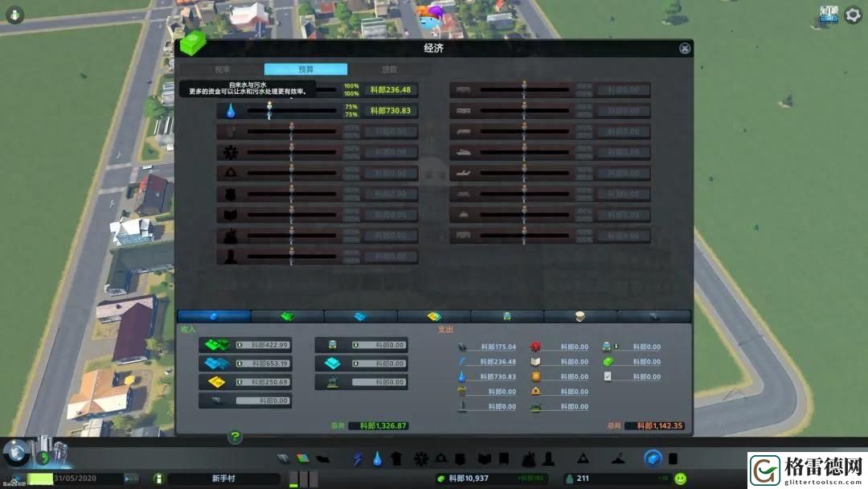Click the city name field 新手村

click(x=223, y=479)
